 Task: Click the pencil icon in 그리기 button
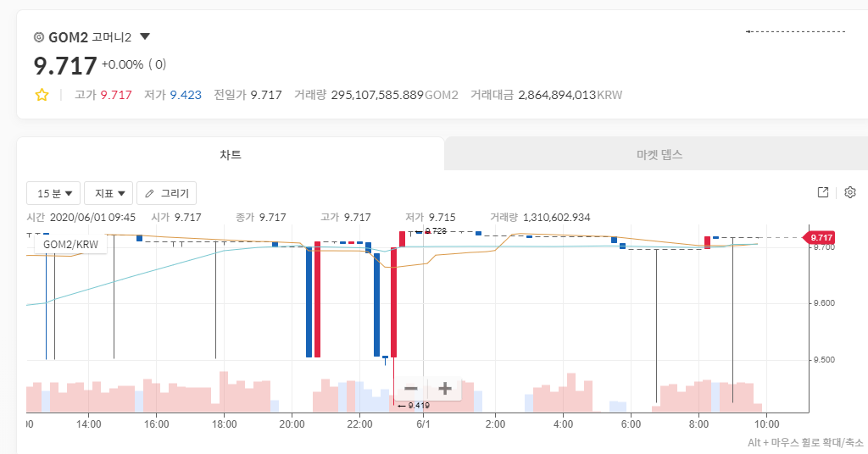click(x=149, y=194)
